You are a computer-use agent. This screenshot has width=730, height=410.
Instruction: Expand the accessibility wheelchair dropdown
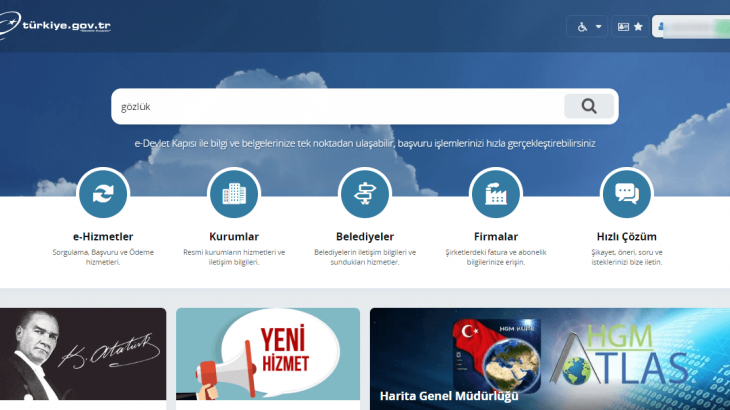[x=590, y=27]
